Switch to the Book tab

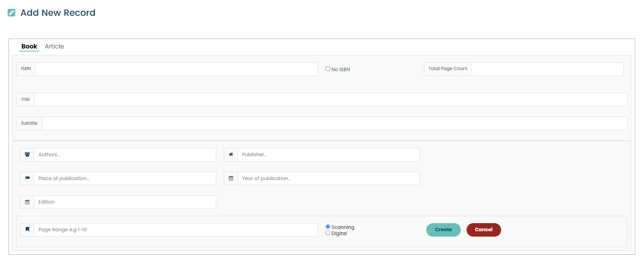tap(29, 46)
